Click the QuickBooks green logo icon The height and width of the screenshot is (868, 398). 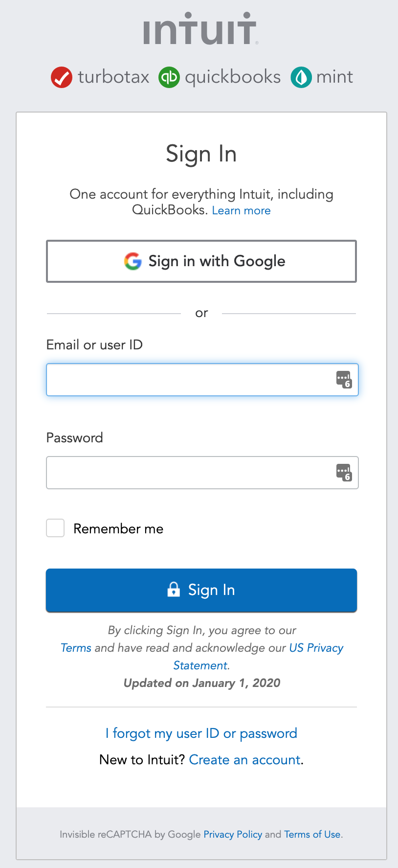[169, 77]
